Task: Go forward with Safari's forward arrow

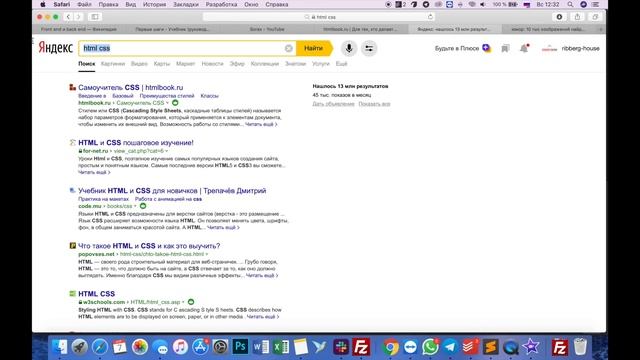Action: pos(78,17)
